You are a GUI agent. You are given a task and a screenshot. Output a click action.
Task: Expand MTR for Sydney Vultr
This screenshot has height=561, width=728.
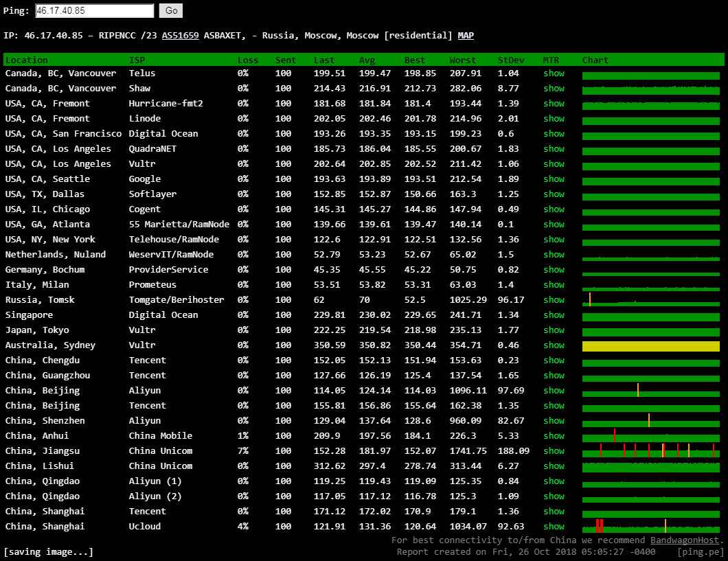click(x=554, y=345)
